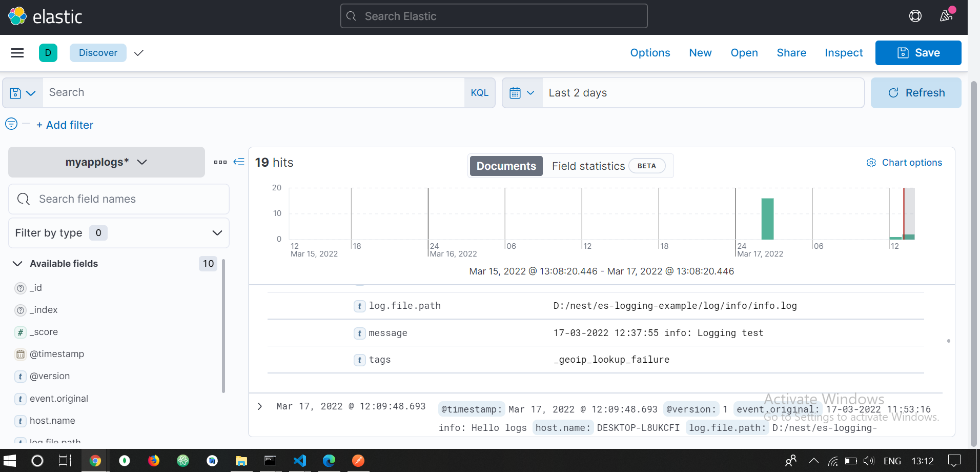This screenshot has height=472, width=980.
Task: Open File Explorer from the taskbar
Action: coord(241,461)
